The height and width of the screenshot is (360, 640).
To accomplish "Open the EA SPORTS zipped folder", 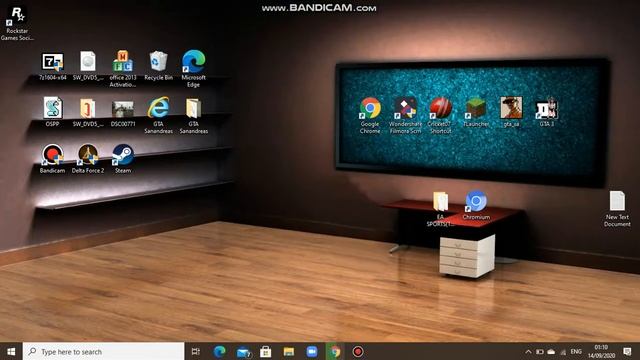I will tap(440, 209).
